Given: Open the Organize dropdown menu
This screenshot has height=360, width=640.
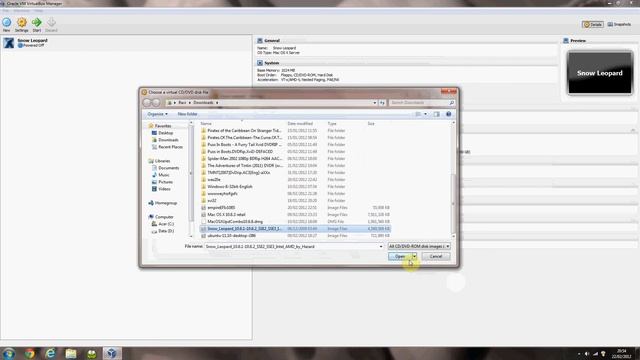Looking at the screenshot, I should click(x=158, y=114).
